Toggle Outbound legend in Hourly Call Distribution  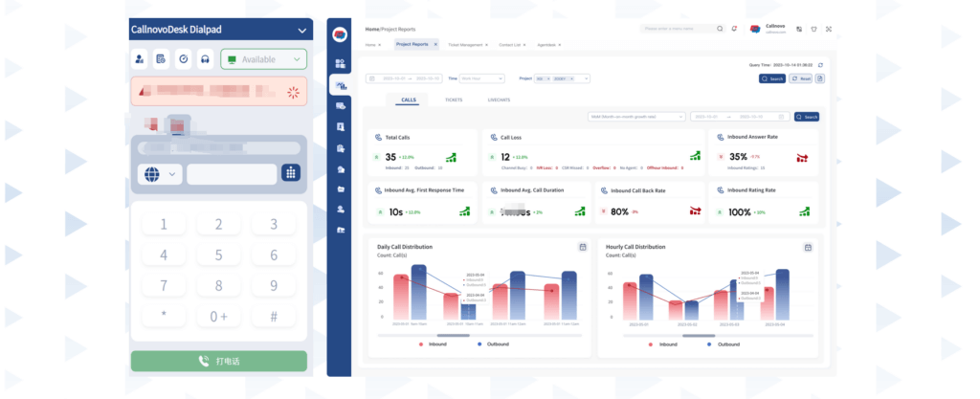click(724, 344)
